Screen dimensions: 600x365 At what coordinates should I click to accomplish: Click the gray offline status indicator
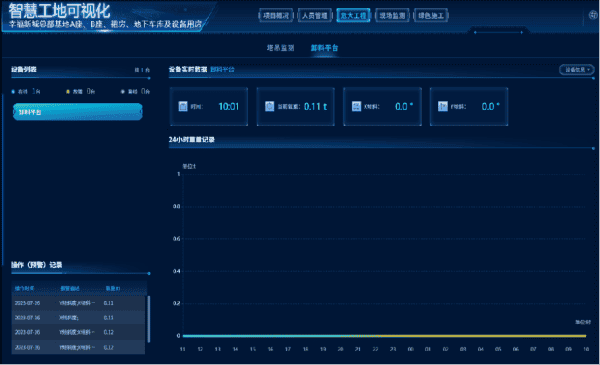pos(123,92)
